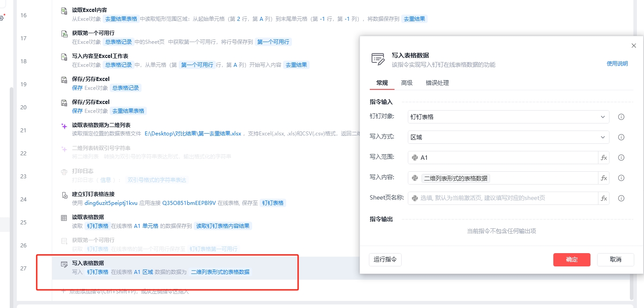Click the 建立钉钉表格连接 step icon

coord(64,194)
